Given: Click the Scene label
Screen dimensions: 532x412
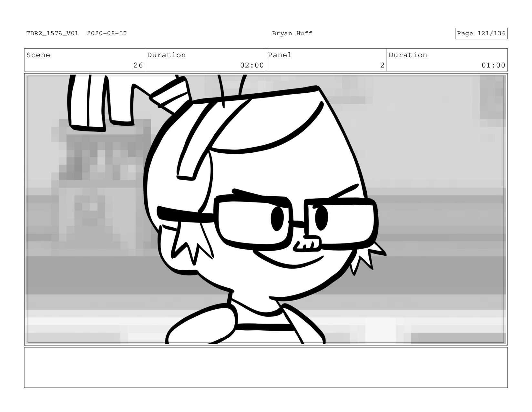Looking at the screenshot, I should 38,55.
